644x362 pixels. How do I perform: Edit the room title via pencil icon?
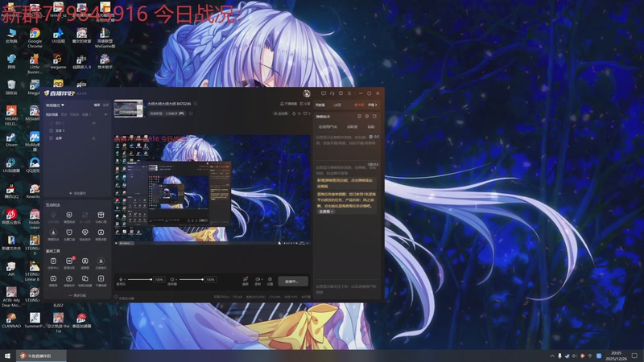point(196,104)
